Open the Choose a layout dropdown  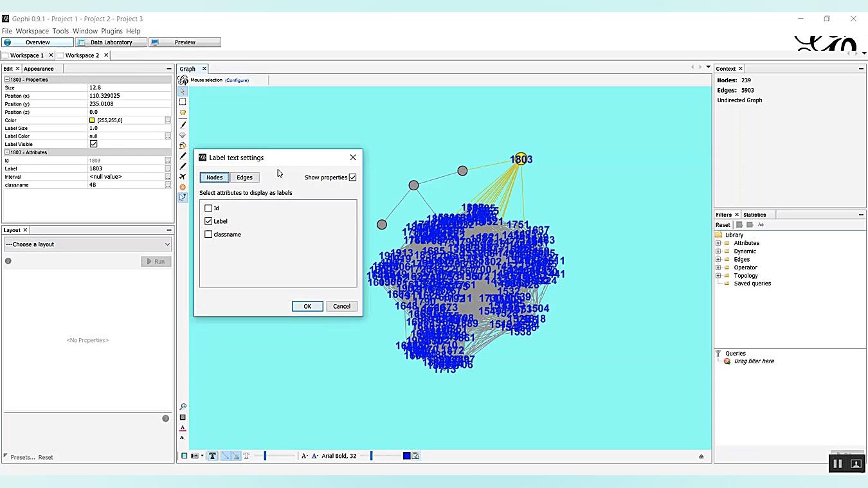(87, 244)
